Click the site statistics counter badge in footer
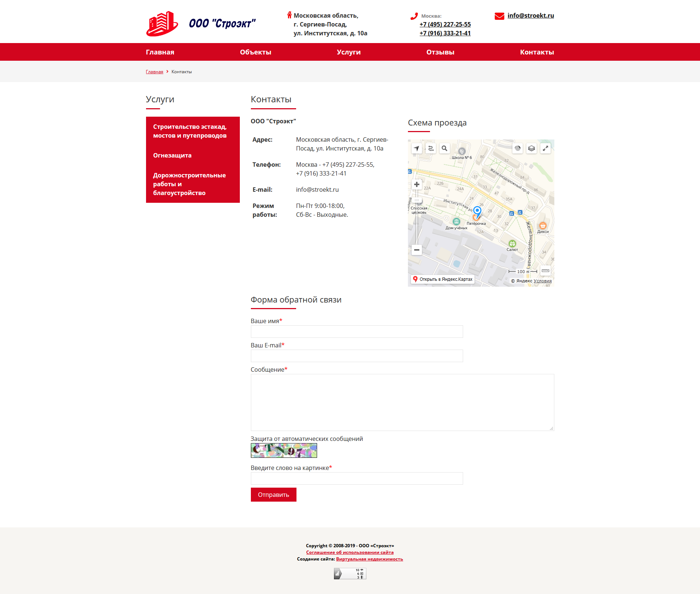 (x=350, y=573)
